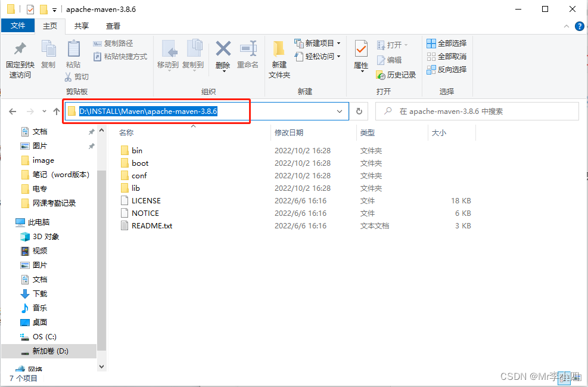Open Videos (视频) in sidebar

34,250
